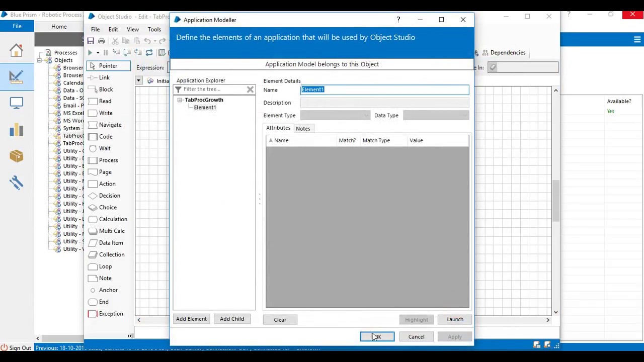Click the Dependencies toolbar button
This screenshot has width=644, height=362.
(x=504, y=53)
